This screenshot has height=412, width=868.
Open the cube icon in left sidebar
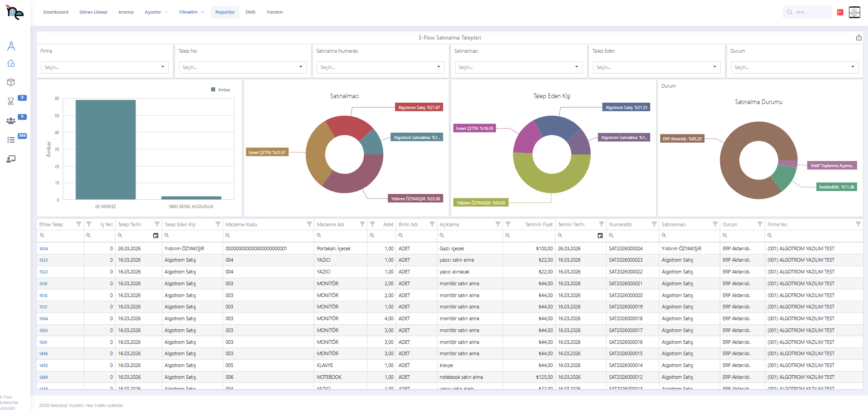pos(11,82)
